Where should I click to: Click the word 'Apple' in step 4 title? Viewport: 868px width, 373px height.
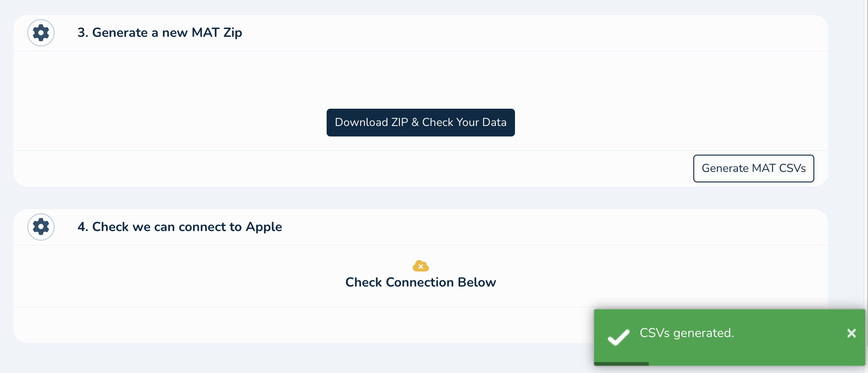[x=264, y=227]
